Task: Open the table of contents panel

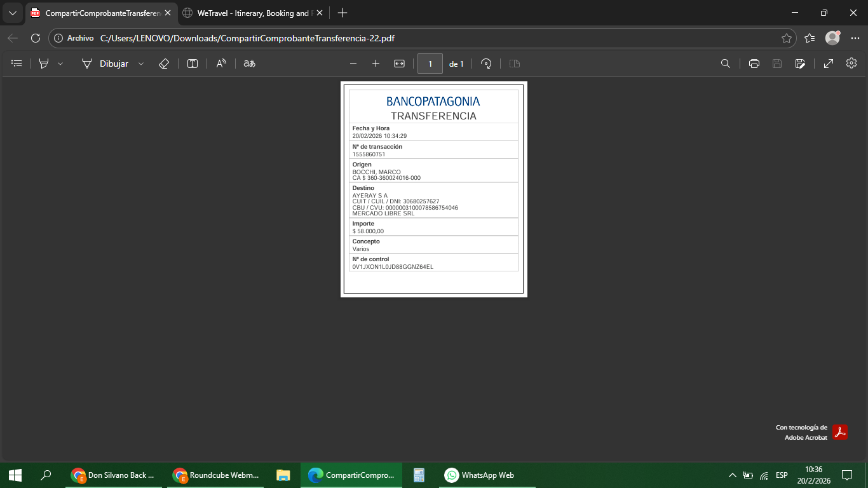Action: (x=17, y=64)
